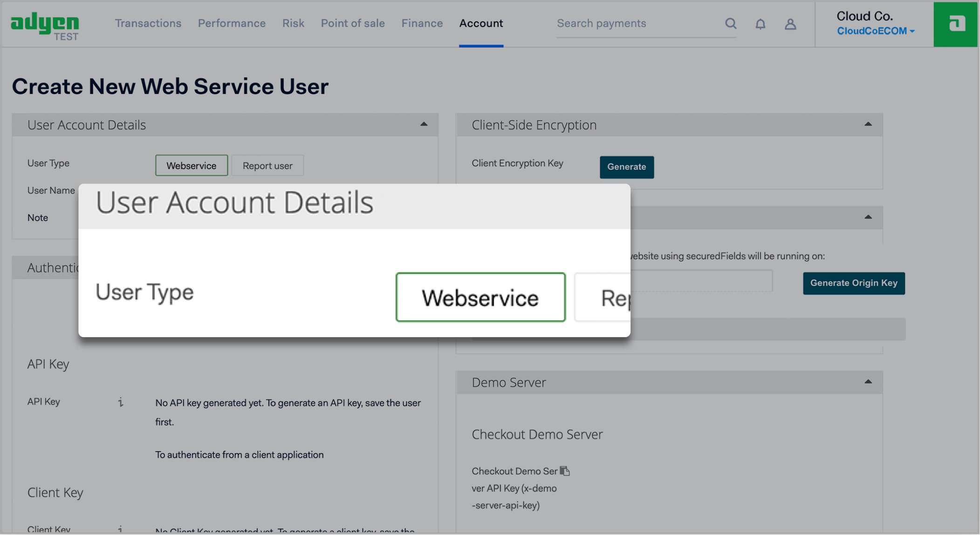Click Generate client encryption key button

click(626, 167)
